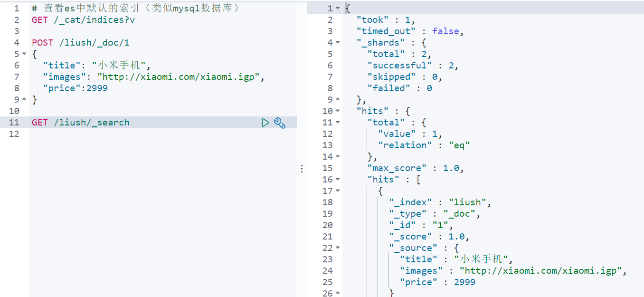644x297 pixels.
Task: Click the "timed_out" : false line
Action: coord(410,31)
